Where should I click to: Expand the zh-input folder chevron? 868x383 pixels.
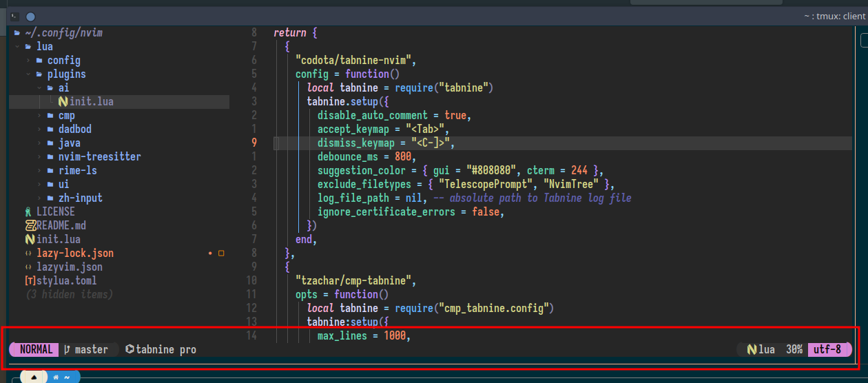39,198
